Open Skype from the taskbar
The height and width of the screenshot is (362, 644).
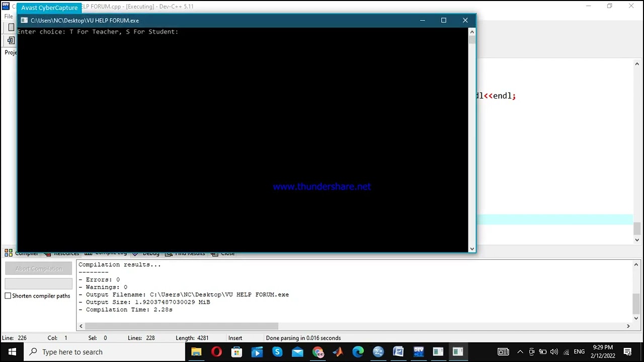(x=277, y=352)
